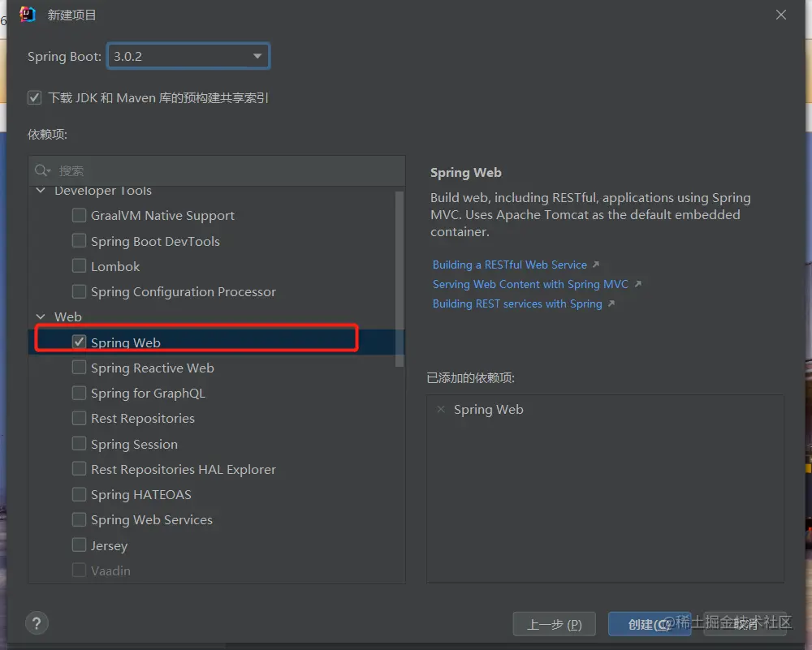Collapse the Web group
Viewport: 812px width, 650px height.
pyautogui.click(x=41, y=316)
